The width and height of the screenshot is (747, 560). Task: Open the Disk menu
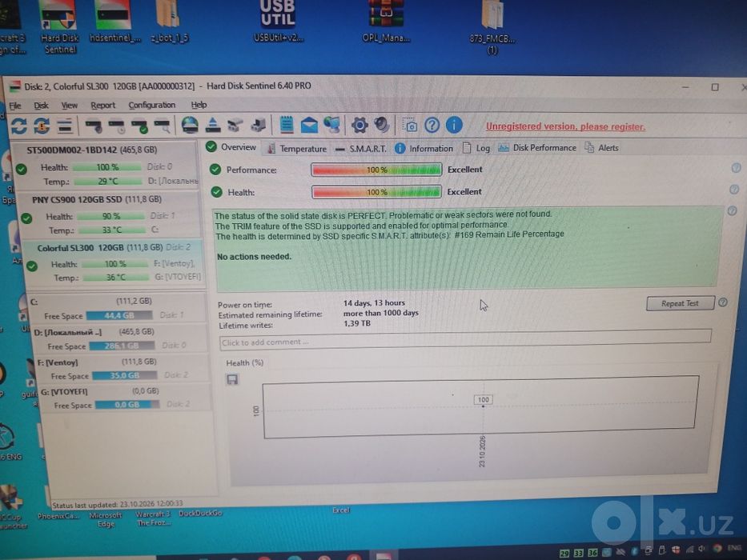41,106
